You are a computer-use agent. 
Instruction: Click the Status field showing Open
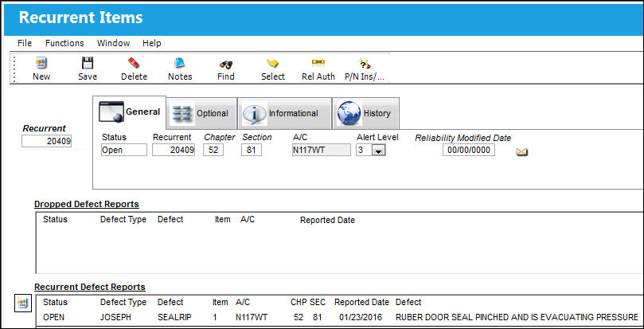click(x=124, y=150)
